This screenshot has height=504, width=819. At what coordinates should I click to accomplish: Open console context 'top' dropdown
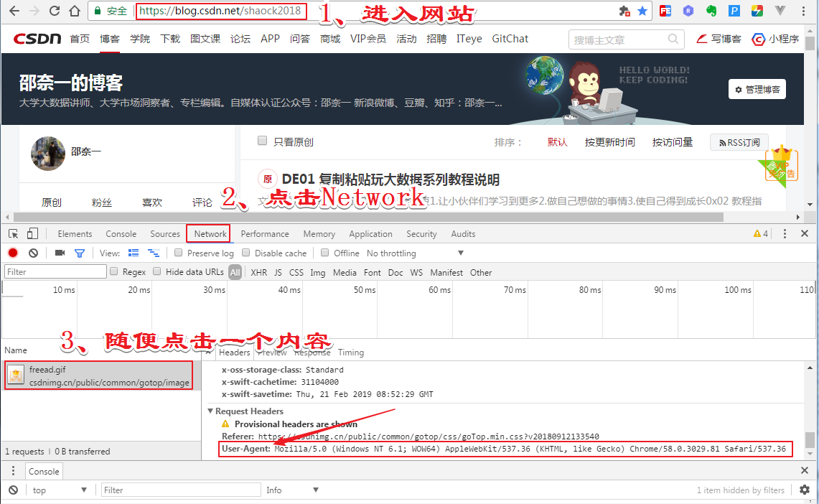[59, 490]
